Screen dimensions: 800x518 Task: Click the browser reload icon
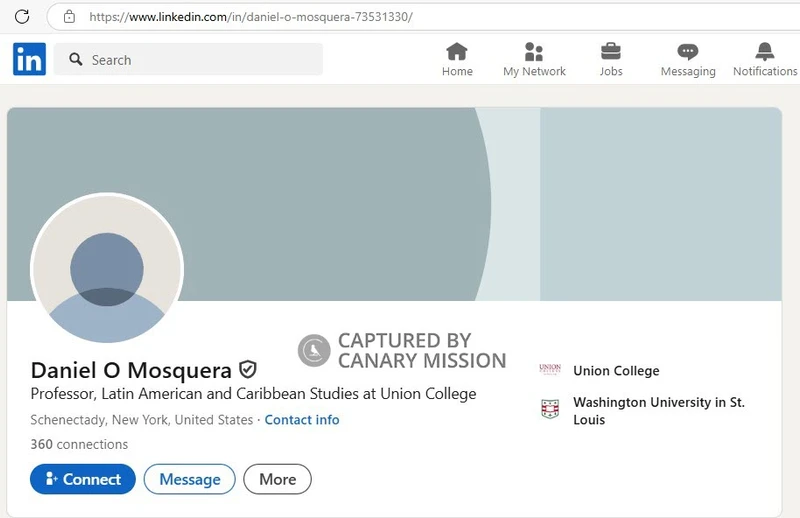point(22,17)
